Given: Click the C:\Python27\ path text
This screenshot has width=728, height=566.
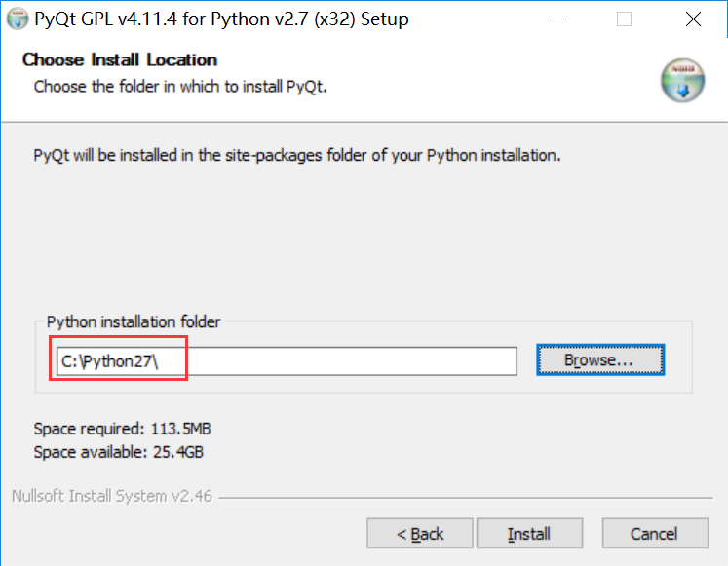Looking at the screenshot, I should [109, 360].
